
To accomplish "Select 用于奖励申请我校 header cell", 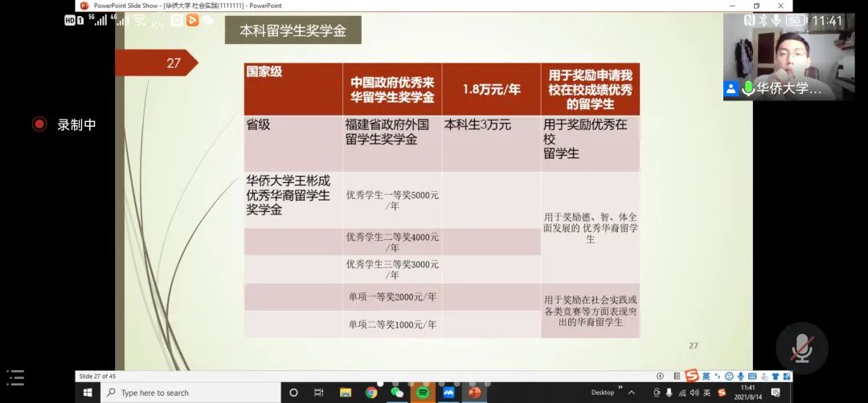I will coord(591,89).
